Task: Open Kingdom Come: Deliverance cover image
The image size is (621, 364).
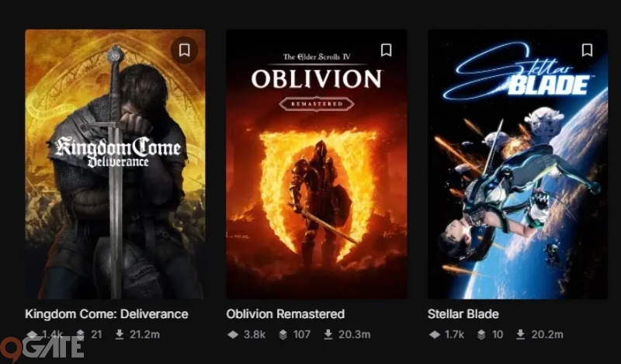Action: coord(115,164)
